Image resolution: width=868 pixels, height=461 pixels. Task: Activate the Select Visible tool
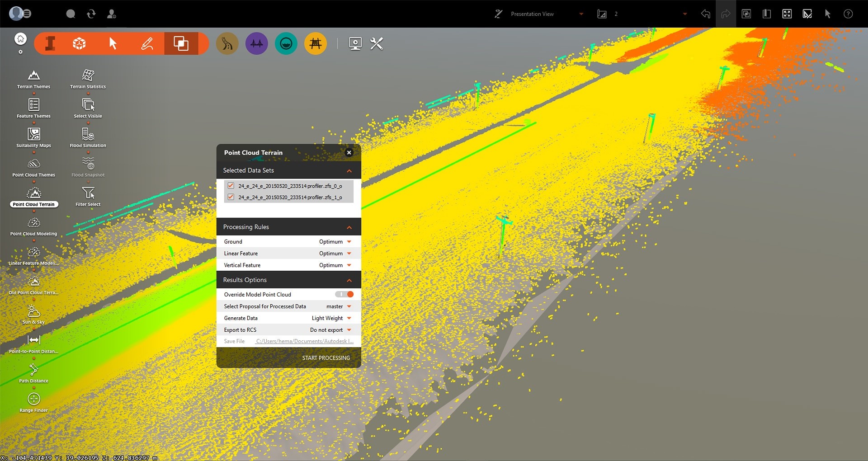[88, 108]
